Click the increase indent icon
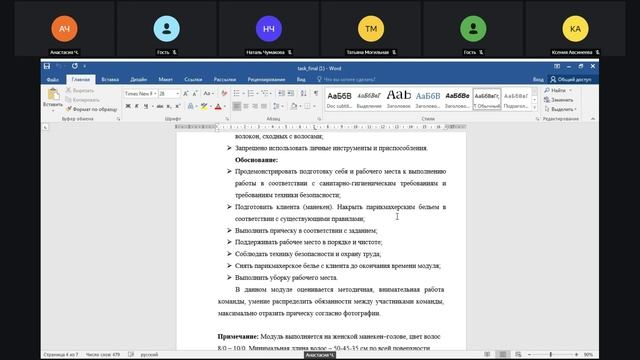Image resolution: width=640 pixels, height=360 pixels. click(291, 93)
